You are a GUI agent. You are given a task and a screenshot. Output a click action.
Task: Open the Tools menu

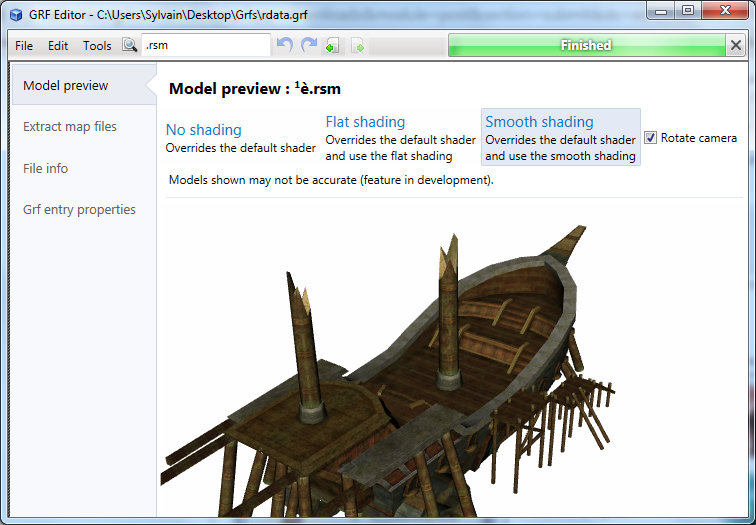tap(97, 46)
